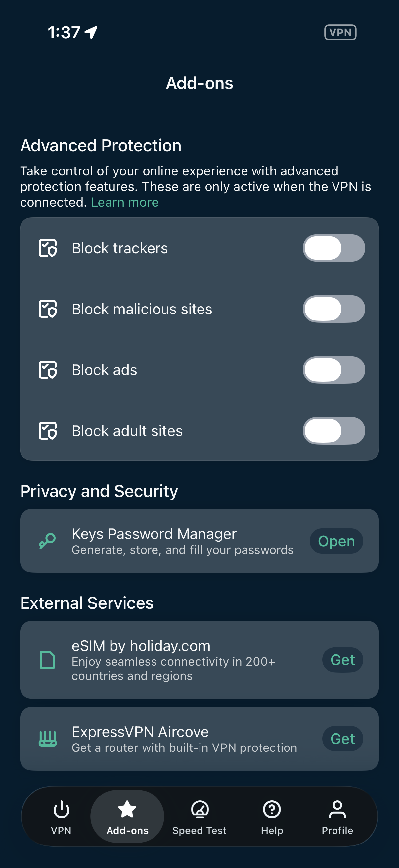Follow the Learn more link

[125, 202]
